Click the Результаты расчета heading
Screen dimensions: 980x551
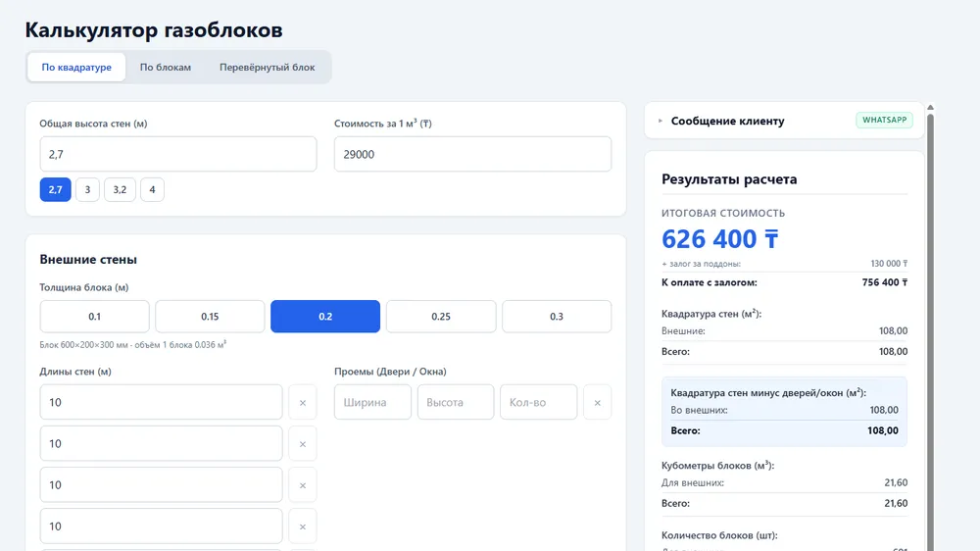coord(729,178)
